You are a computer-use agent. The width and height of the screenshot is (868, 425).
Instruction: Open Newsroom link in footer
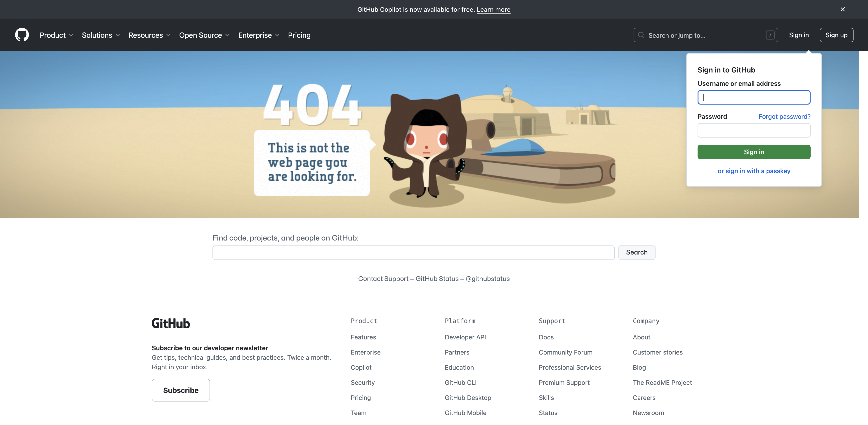click(x=648, y=413)
